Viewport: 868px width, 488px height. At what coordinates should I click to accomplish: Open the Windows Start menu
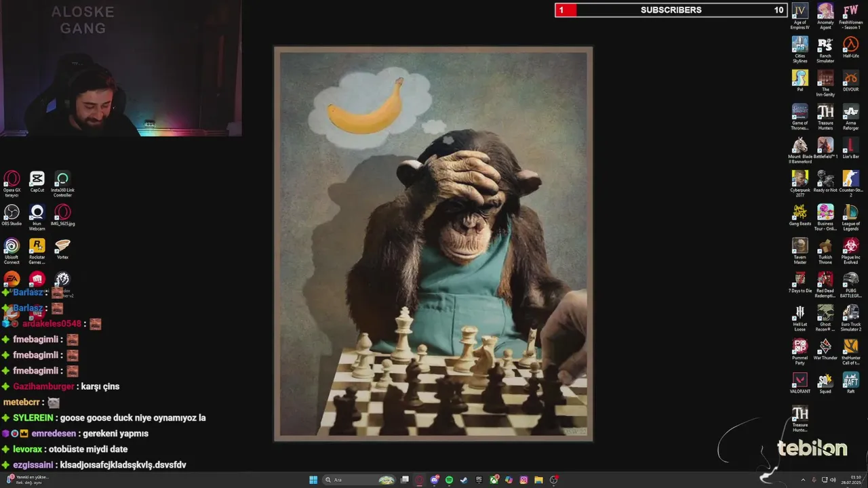(x=313, y=480)
